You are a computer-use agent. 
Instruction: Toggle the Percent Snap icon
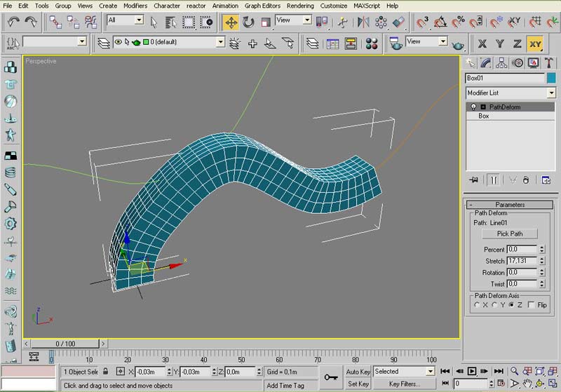click(458, 22)
